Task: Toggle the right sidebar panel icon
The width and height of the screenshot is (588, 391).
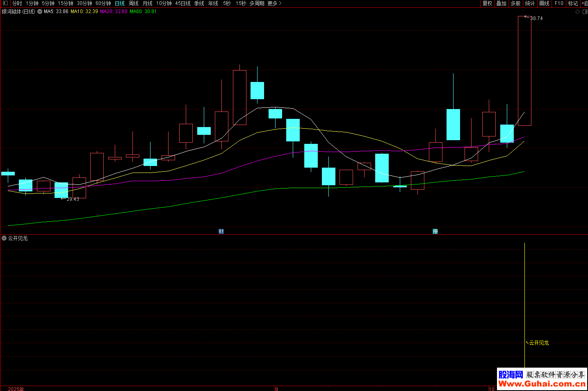Action: pyautogui.click(x=585, y=11)
